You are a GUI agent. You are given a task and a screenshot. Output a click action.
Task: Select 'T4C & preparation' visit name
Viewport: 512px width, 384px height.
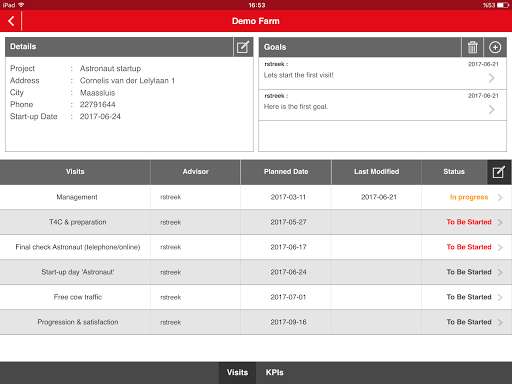click(78, 222)
